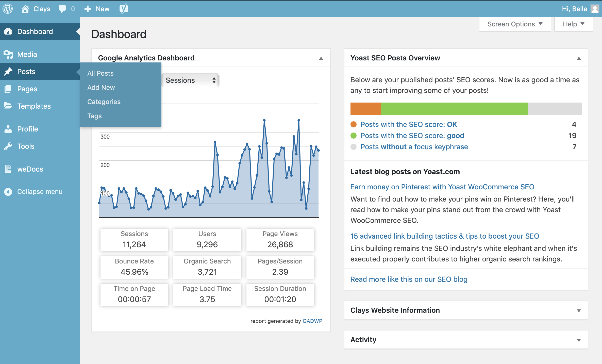Image resolution: width=602 pixels, height=364 pixels.
Task: Click the weDocs document icon
Action: tap(8, 169)
